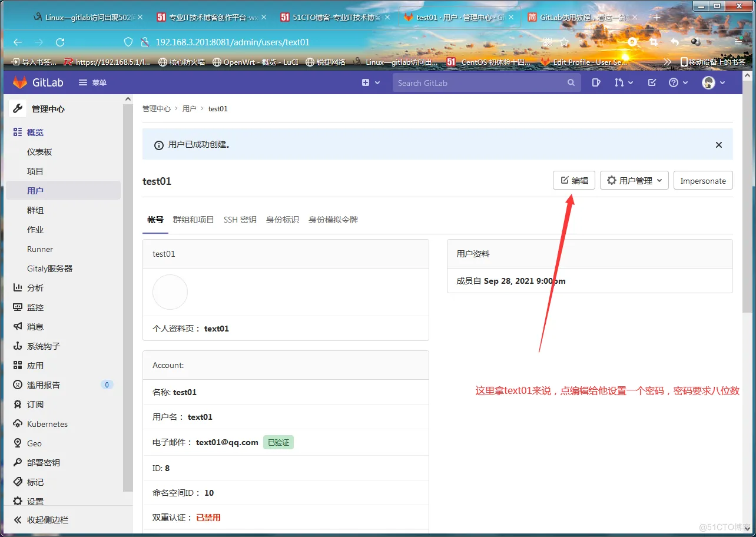Image resolution: width=756 pixels, height=537 pixels.
Task: Switch to the SSH 密钥 tab
Action: point(240,220)
